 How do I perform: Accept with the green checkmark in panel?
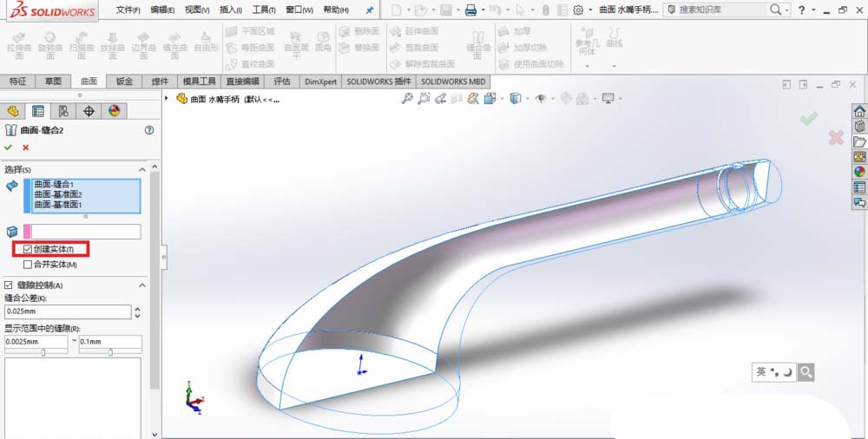tap(8, 147)
